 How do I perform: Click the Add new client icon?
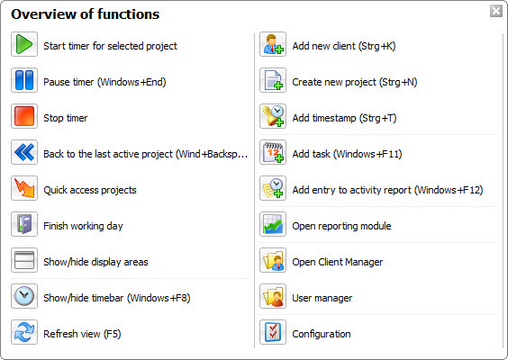pos(273,44)
